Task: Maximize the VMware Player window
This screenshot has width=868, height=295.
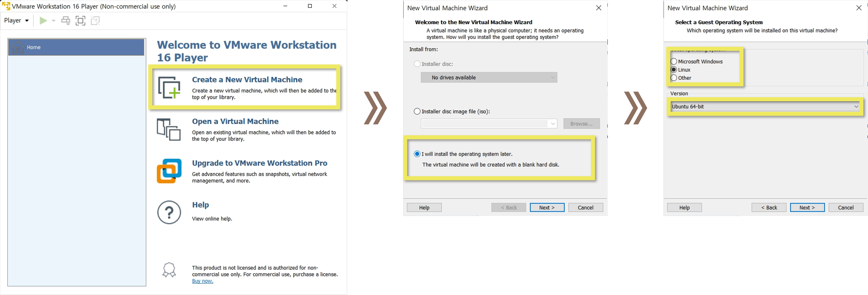Action: click(310, 6)
